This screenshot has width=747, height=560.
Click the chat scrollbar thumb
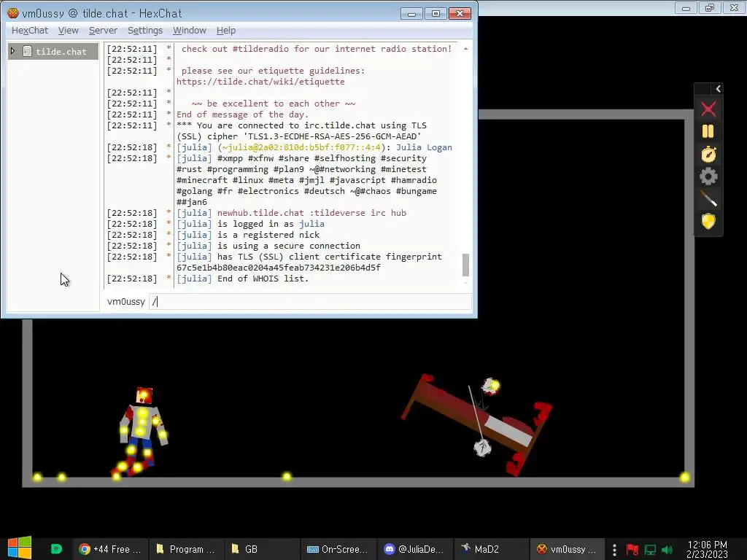pyautogui.click(x=465, y=265)
